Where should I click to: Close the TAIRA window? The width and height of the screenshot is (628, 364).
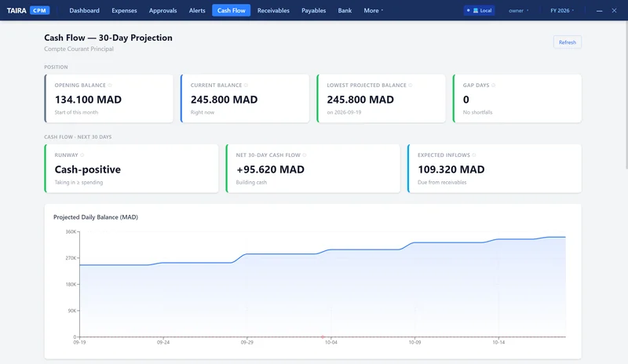tap(614, 11)
